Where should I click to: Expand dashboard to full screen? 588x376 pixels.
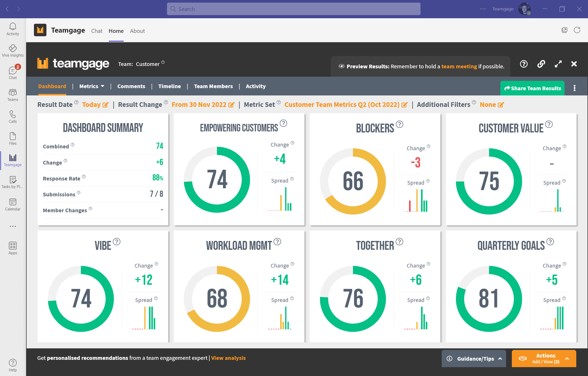(x=558, y=64)
